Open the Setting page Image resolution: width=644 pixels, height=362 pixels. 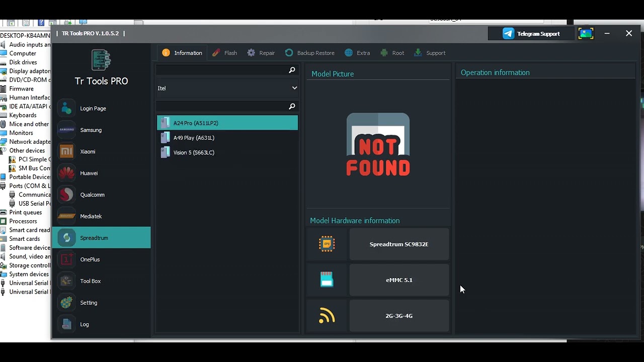(x=101, y=303)
